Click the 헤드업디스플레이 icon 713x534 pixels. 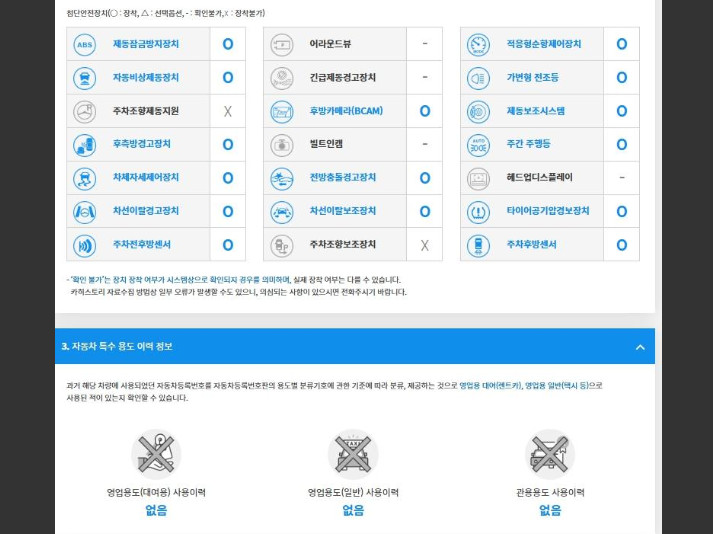tap(478, 178)
